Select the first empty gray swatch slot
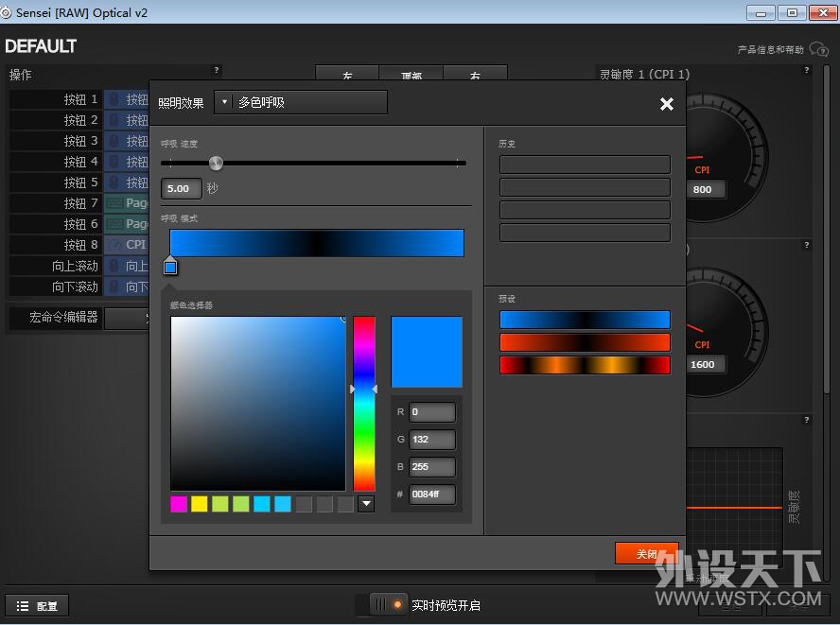840x625 pixels. pyautogui.click(x=304, y=504)
